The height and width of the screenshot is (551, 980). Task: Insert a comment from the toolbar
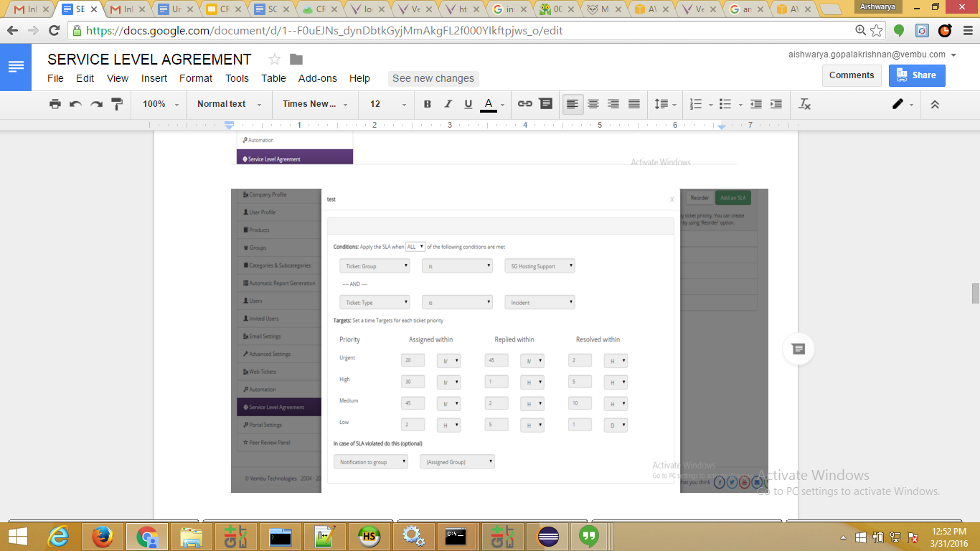[x=546, y=104]
